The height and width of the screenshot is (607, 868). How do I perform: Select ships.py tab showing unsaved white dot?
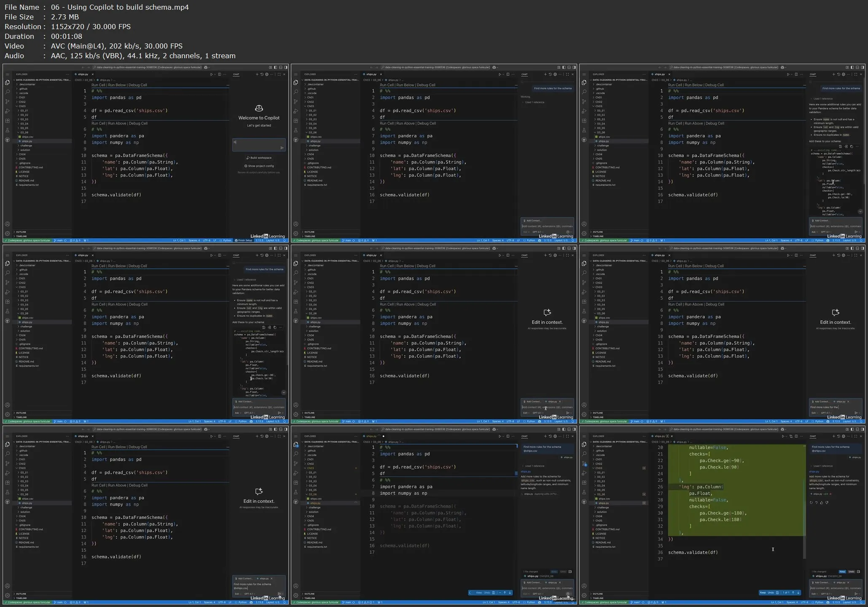pyautogui.click(x=371, y=436)
